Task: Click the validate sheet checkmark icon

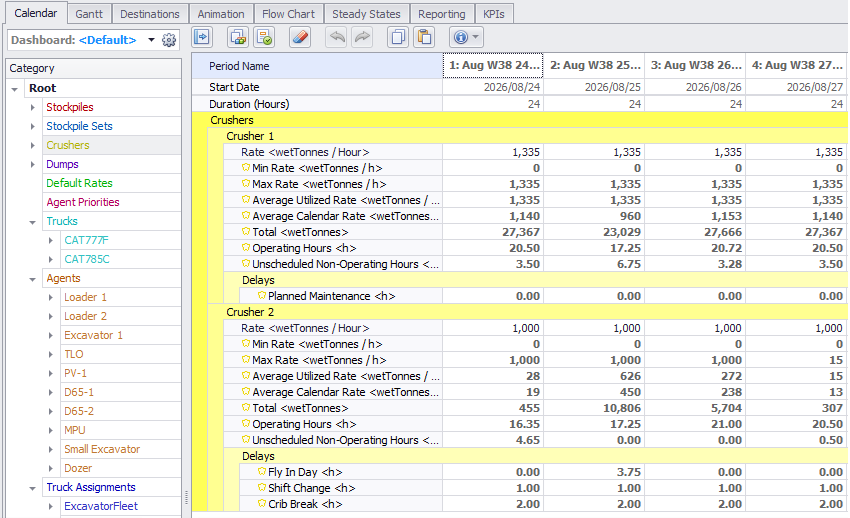Action: pyautogui.click(x=264, y=37)
